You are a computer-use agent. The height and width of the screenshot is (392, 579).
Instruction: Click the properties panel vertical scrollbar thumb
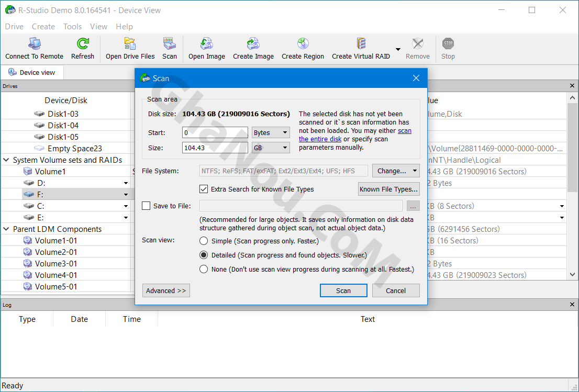(x=572, y=148)
